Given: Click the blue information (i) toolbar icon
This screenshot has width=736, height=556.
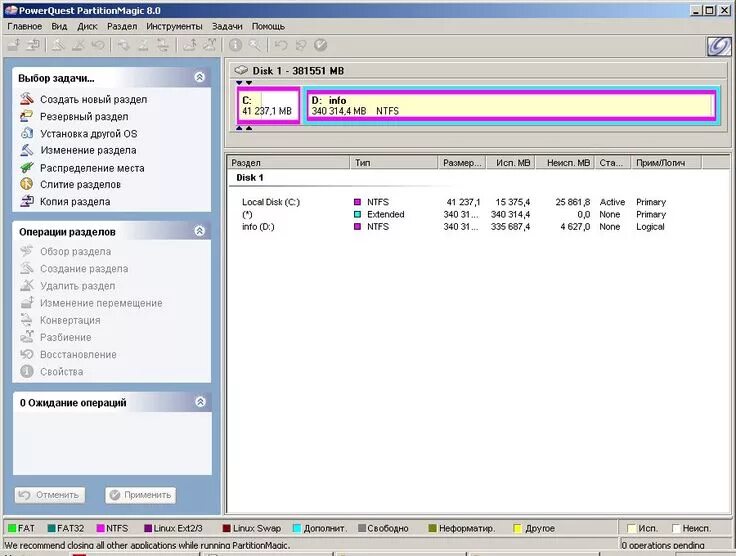Looking at the screenshot, I should coord(235,45).
